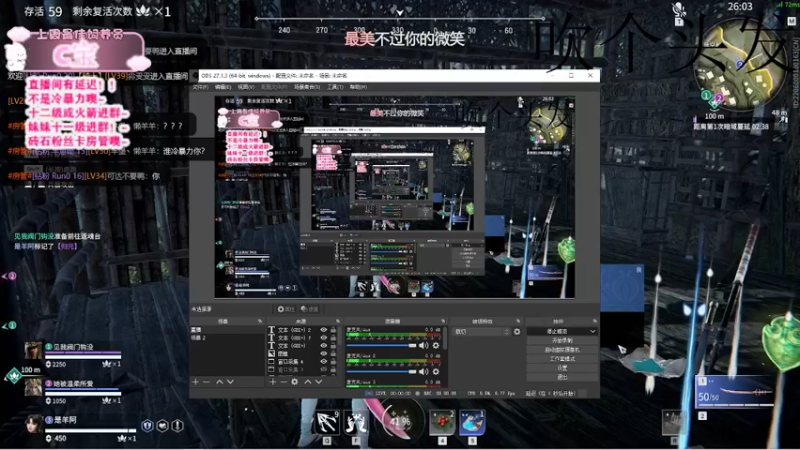
Task: Pop out the Sources dock panel
Action: pyautogui.click(x=338, y=321)
